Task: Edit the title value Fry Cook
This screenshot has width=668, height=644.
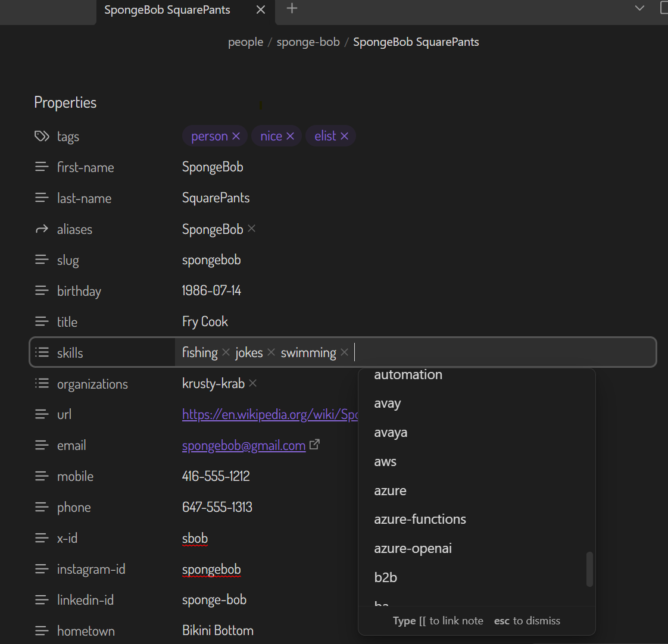Action: click(x=205, y=321)
